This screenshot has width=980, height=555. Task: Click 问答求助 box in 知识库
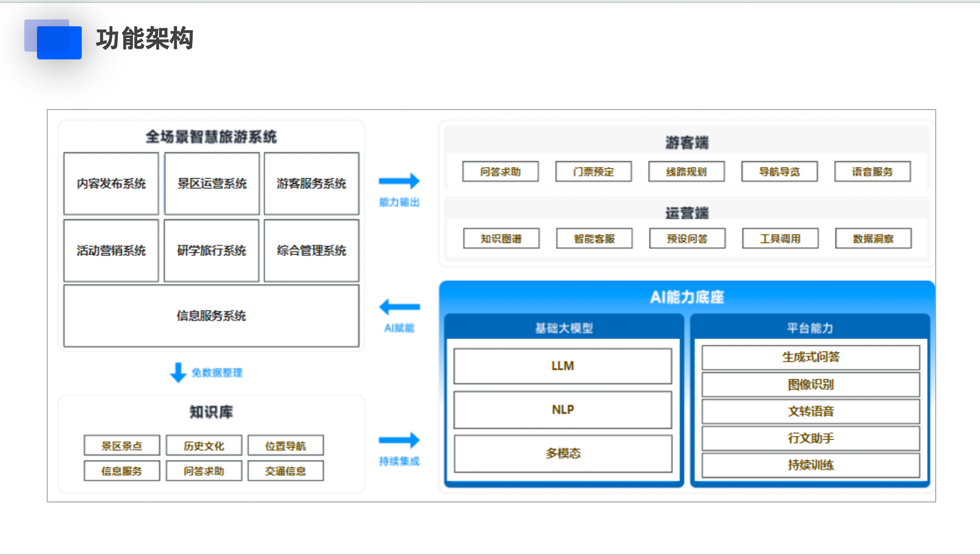pyautogui.click(x=204, y=471)
